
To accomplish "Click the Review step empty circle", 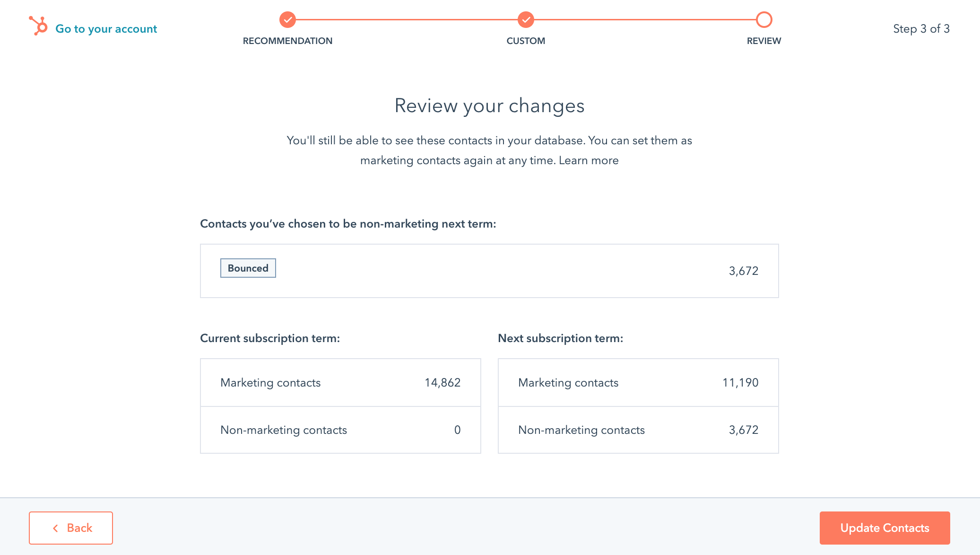I will (x=764, y=20).
